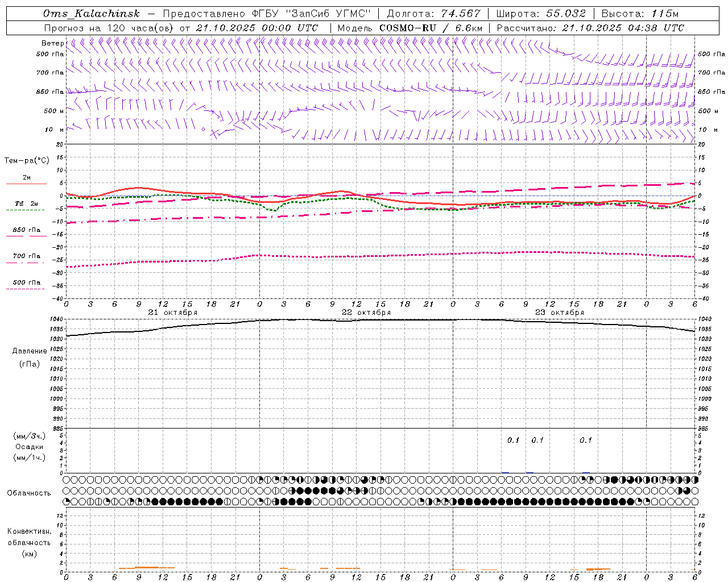The height and width of the screenshot is (582, 728).
Task: Select the provider text ФГБУ "ЗапСиб УГМС"
Action: 312,14
